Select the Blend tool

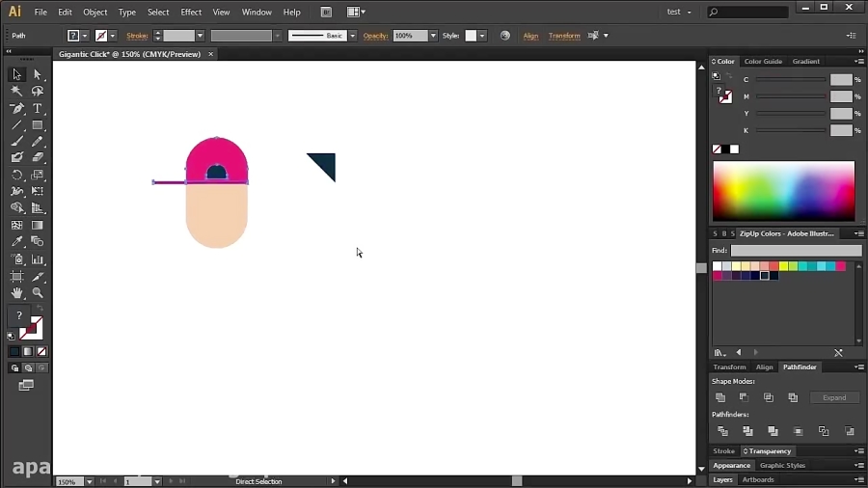click(37, 242)
